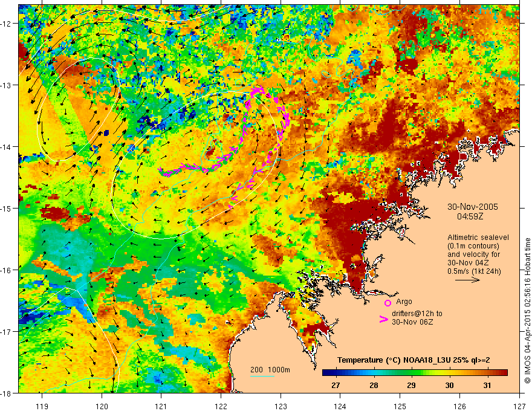Click the longitude axis label 127

519,406
